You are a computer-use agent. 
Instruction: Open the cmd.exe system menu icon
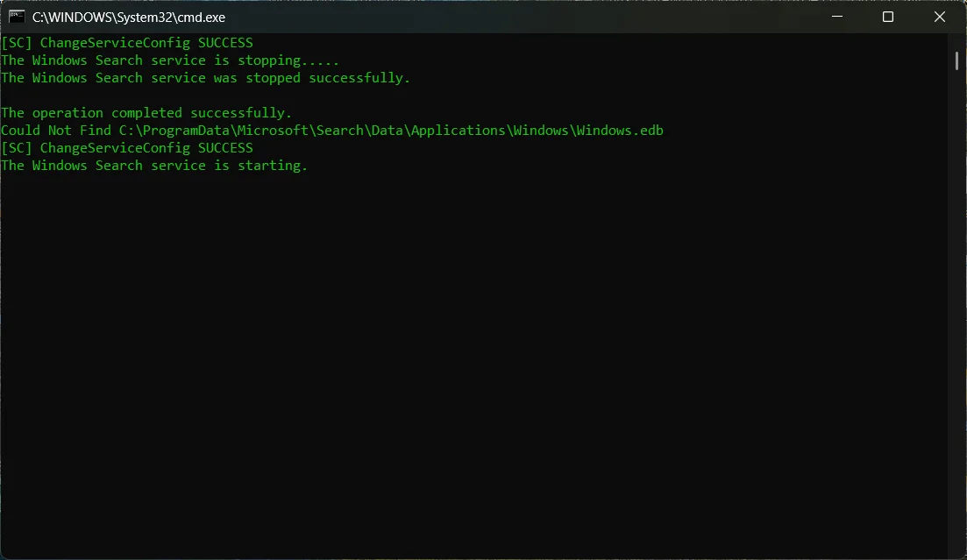[x=17, y=17]
